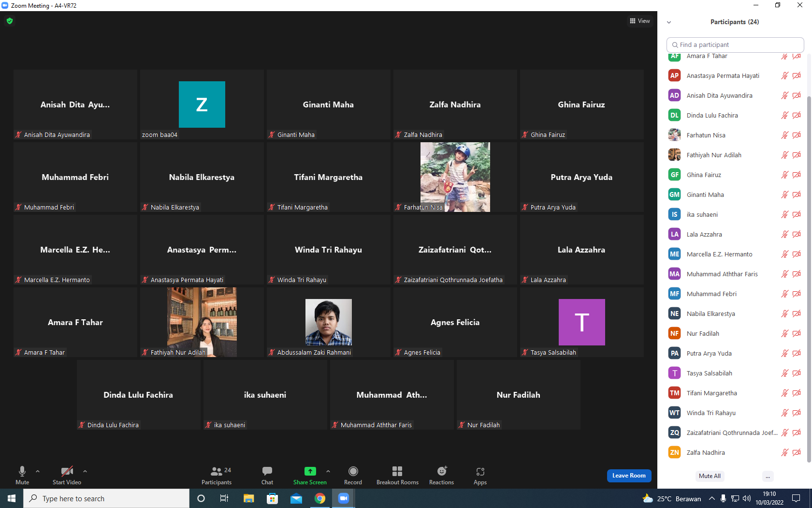This screenshot has width=812, height=508.
Task: Click muted video icon for Zalfa Nadhira row
Action: pyautogui.click(x=797, y=452)
